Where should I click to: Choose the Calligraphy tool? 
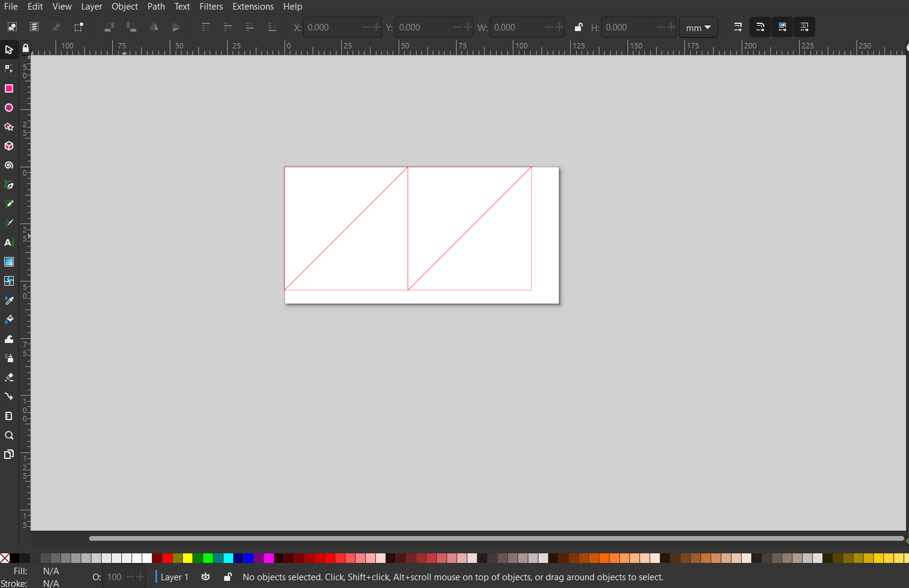pyautogui.click(x=9, y=223)
